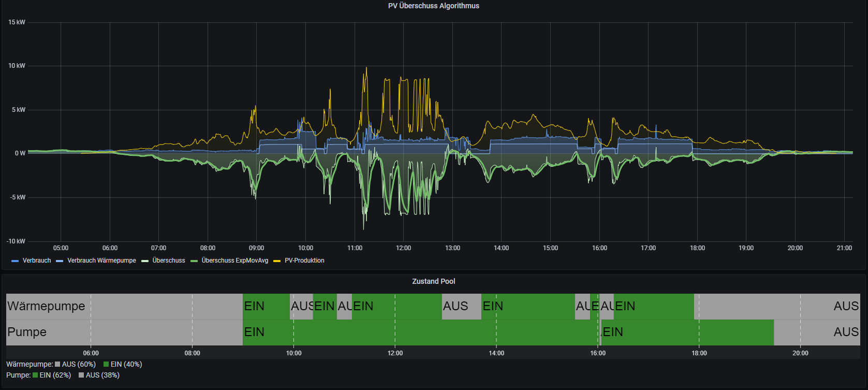
Task: Click the 13:00 time label on the upper chart
Action: point(452,248)
